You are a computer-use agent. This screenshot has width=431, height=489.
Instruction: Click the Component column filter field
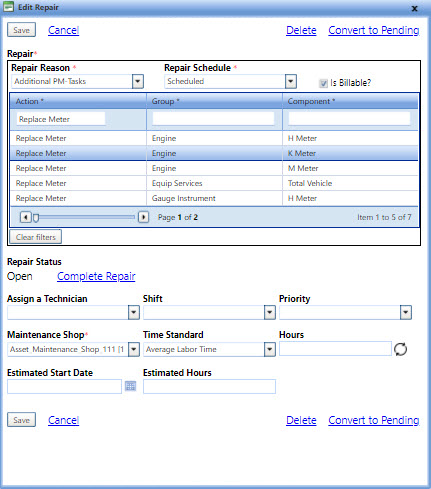pos(349,119)
